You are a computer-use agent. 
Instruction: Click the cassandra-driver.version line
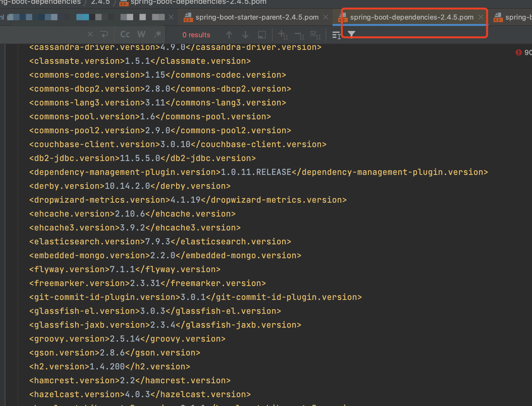[x=175, y=47]
